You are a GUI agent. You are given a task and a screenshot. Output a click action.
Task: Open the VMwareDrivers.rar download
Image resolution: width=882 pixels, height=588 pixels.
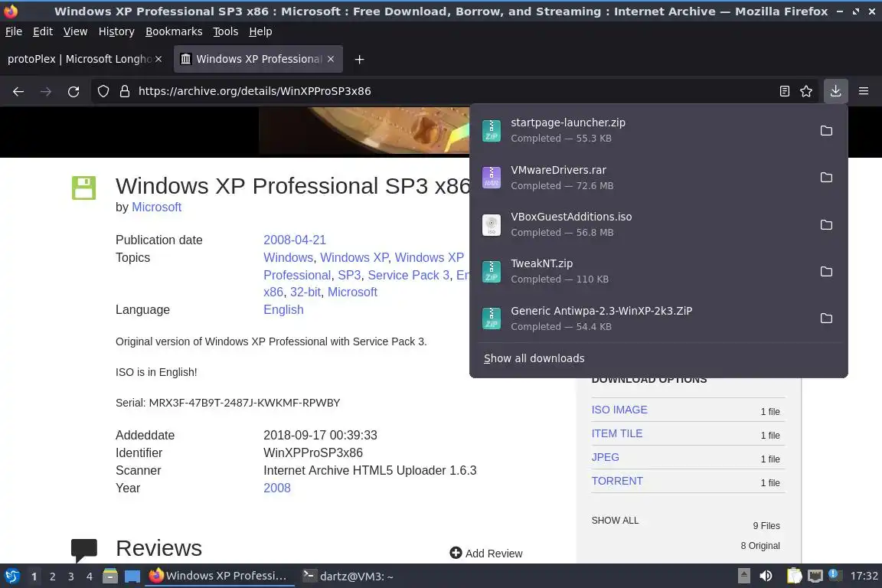pyautogui.click(x=642, y=178)
